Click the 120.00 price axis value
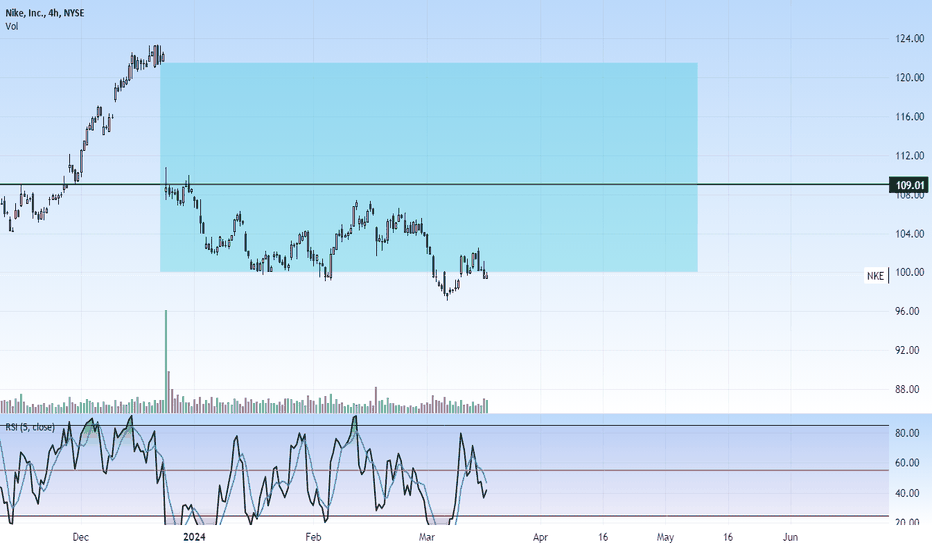932x550 pixels. click(909, 78)
